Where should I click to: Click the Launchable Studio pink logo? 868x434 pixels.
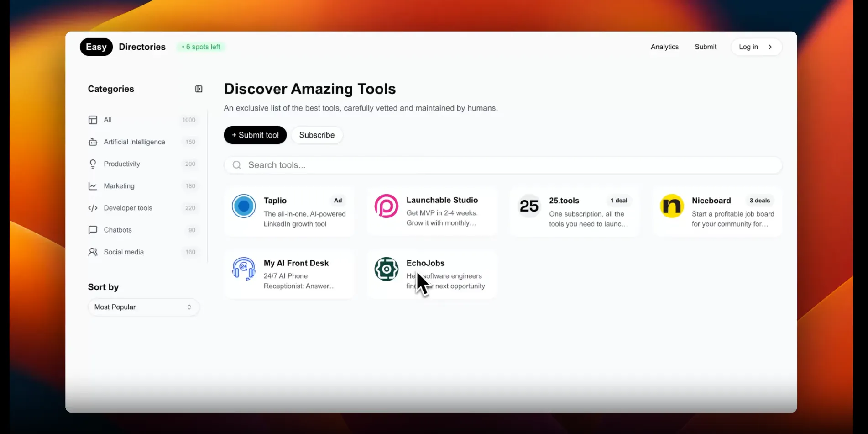tap(386, 206)
